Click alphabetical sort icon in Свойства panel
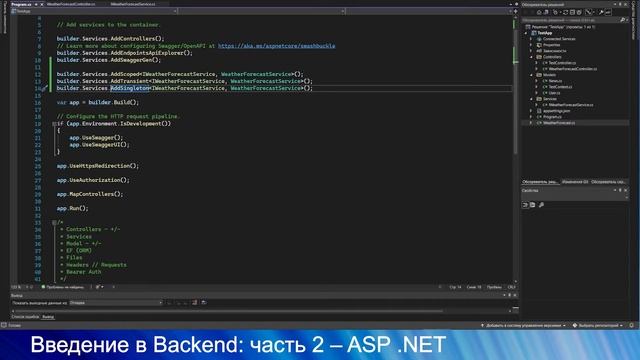This screenshot has height=360, width=640. (533, 205)
